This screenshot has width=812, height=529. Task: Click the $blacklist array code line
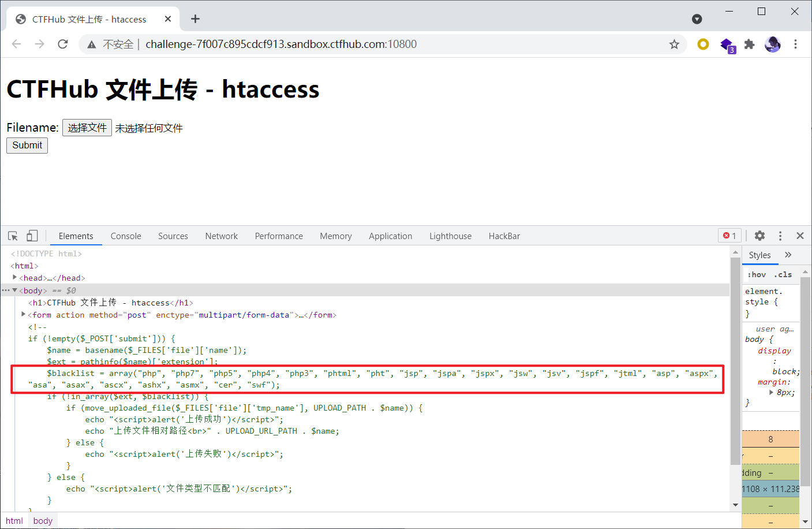click(373, 379)
